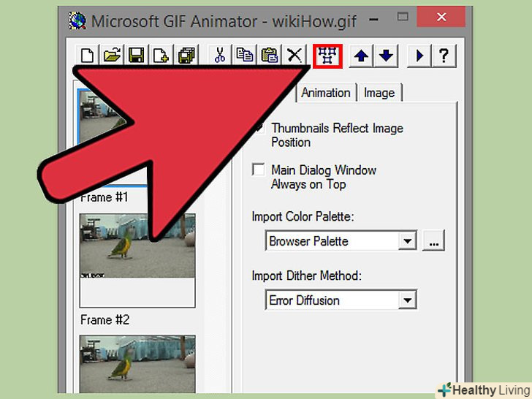Click the Save As icon

click(186, 56)
